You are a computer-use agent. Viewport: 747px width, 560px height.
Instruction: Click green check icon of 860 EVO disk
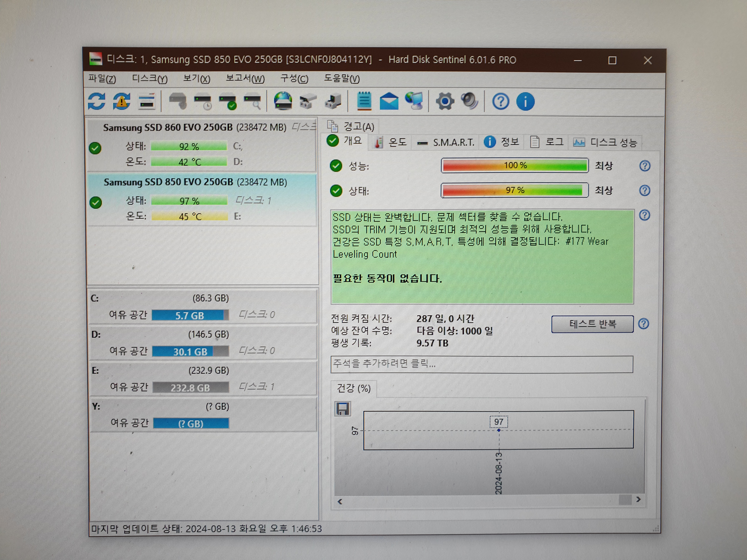tap(95, 148)
